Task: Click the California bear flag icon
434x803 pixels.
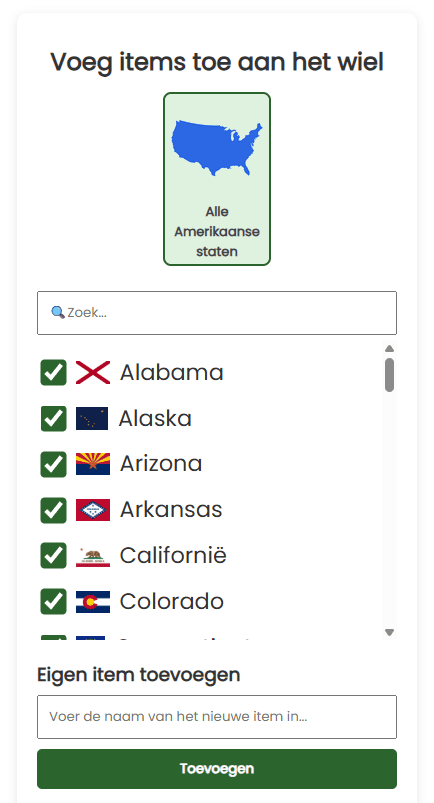Action: 93,556
